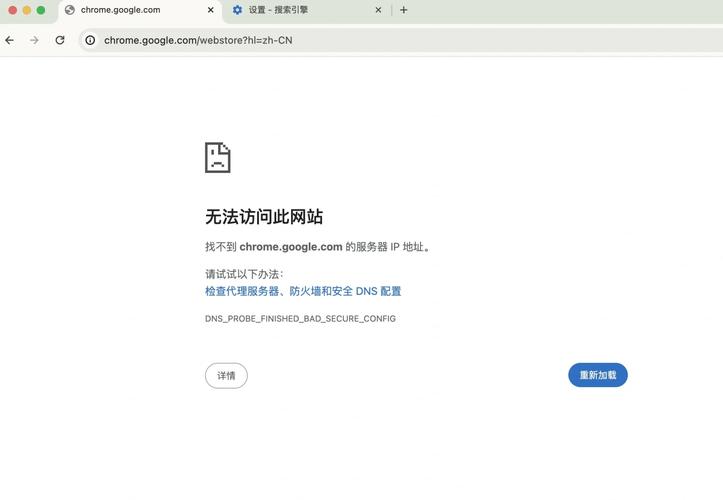Click the 重新加载 reload button
The width and height of the screenshot is (723, 500).
(x=598, y=375)
